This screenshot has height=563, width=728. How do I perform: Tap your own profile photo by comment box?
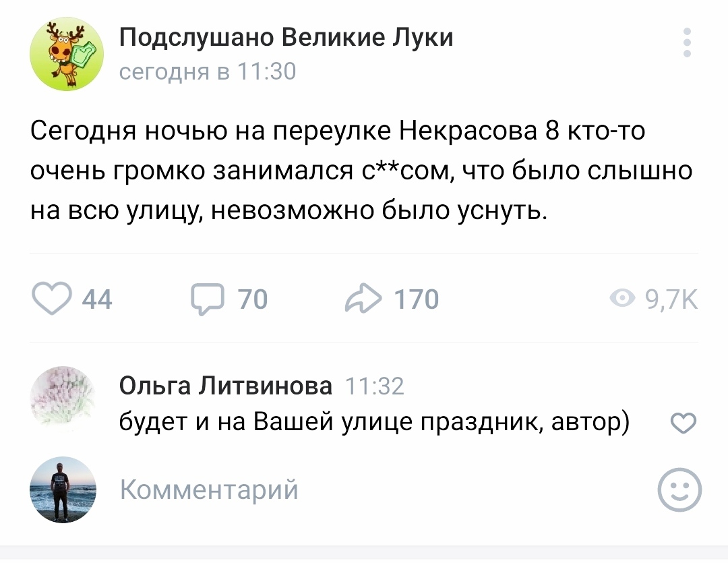click(x=63, y=490)
